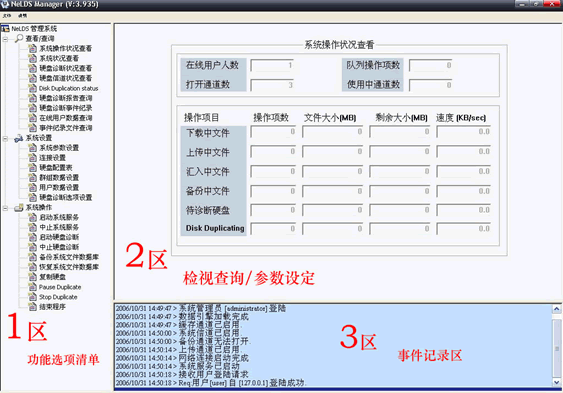Click the icon beside 复制硬盘
Viewport: 563px width, 393px height.
click(x=33, y=277)
